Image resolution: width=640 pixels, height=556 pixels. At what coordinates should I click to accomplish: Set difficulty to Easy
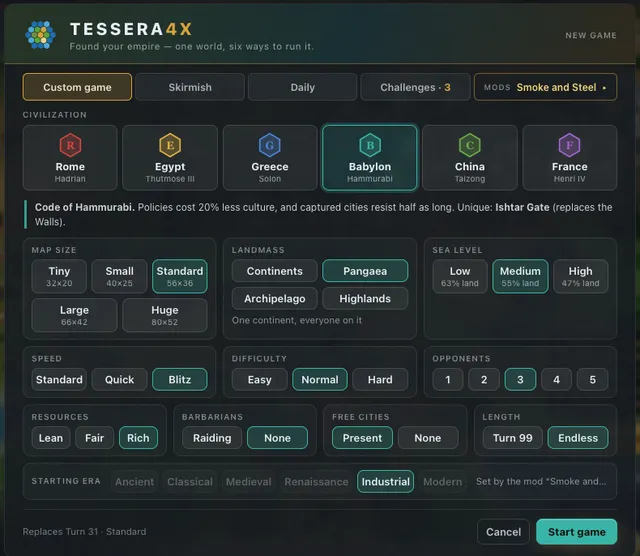(x=260, y=379)
